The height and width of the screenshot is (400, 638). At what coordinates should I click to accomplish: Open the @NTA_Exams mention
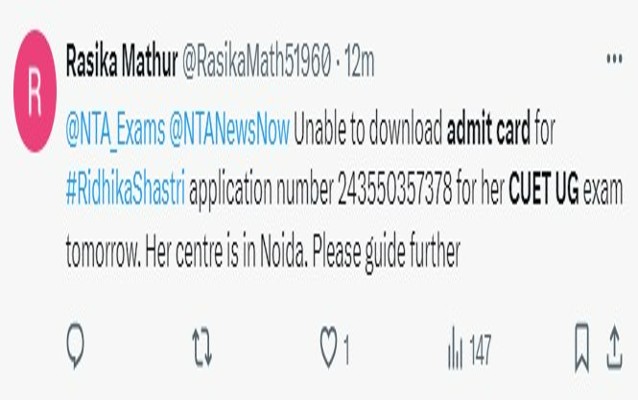(x=116, y=131)
